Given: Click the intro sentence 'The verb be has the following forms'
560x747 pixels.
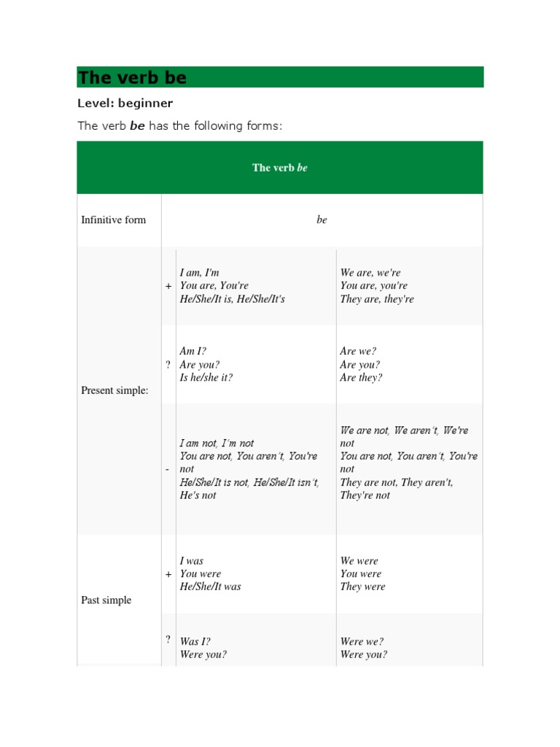Looking at the screenshot, I should tap(179, 125).
